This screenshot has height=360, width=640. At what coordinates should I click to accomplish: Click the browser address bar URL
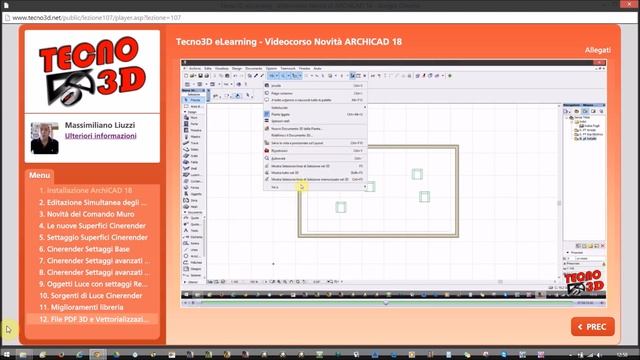coord(97,18)
